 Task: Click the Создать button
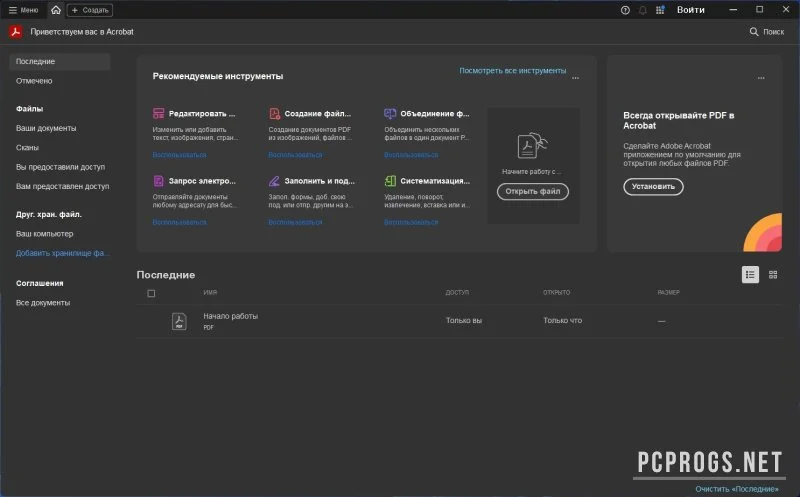(90, 10)
